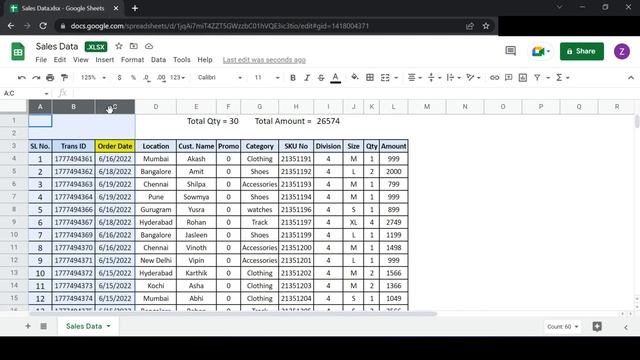The image size is (640, 360).
Task: Click the Insert comment icon
Action: tap(509, 78)
